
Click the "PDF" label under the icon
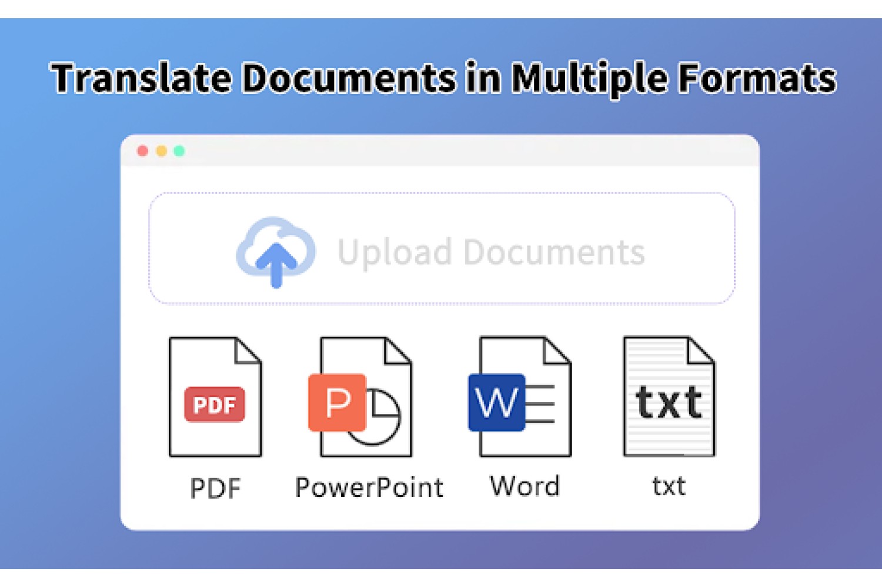point(215,488)
